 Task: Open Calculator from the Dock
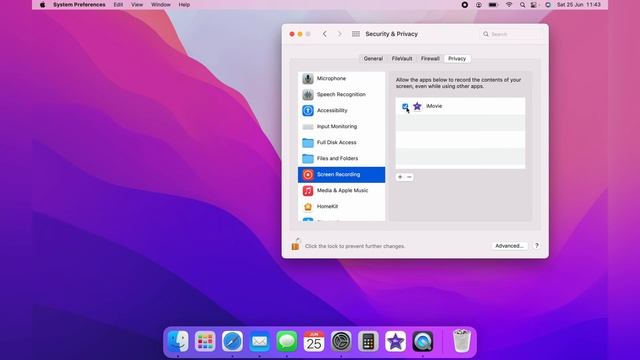(368, 341)
